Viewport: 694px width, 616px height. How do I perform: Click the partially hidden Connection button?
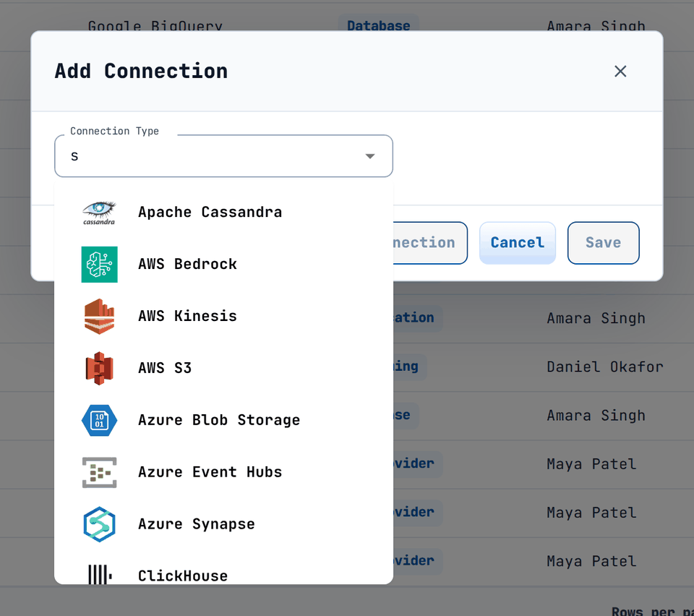point(429,243)
